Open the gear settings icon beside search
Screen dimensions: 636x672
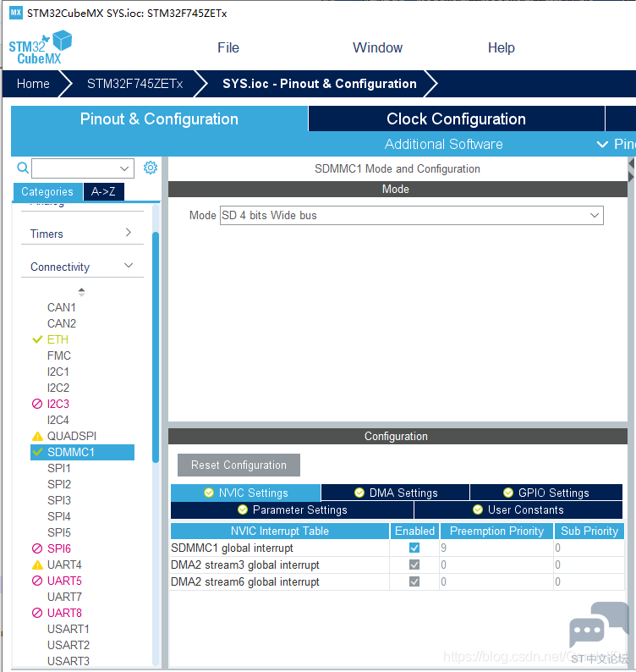(151, 168)
